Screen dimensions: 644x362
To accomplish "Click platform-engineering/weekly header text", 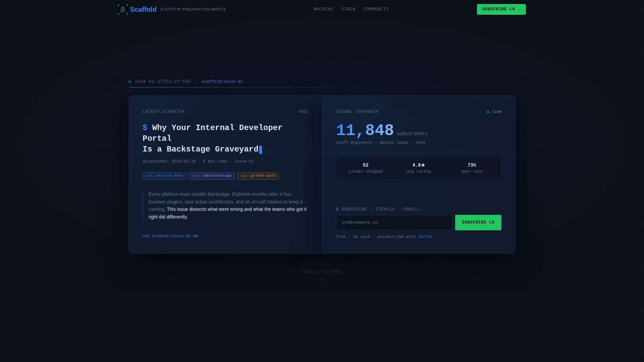I will 193,9.
